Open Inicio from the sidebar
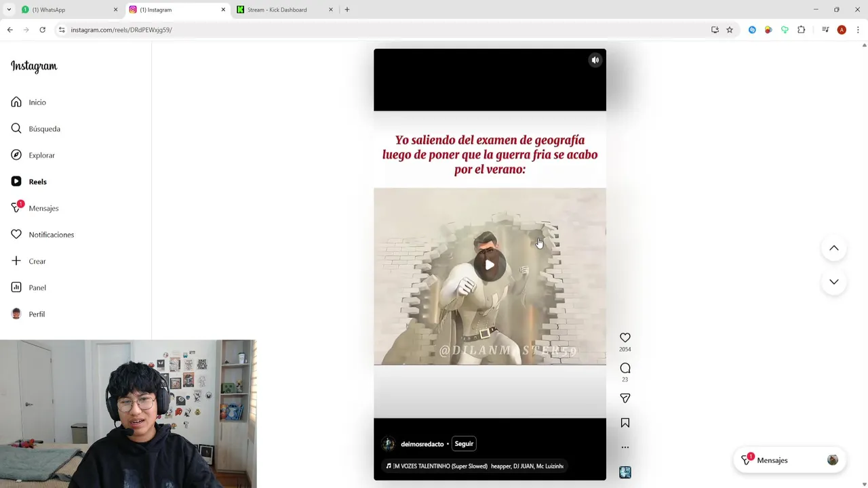This screenshot has height=488, width=868. (28, 102)
